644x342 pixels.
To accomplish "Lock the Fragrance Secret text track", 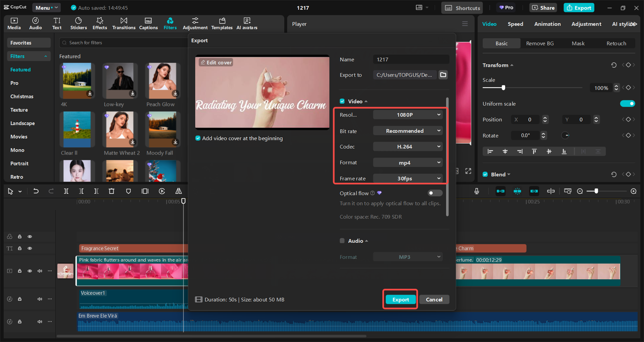I will click(x=20, y=248).
